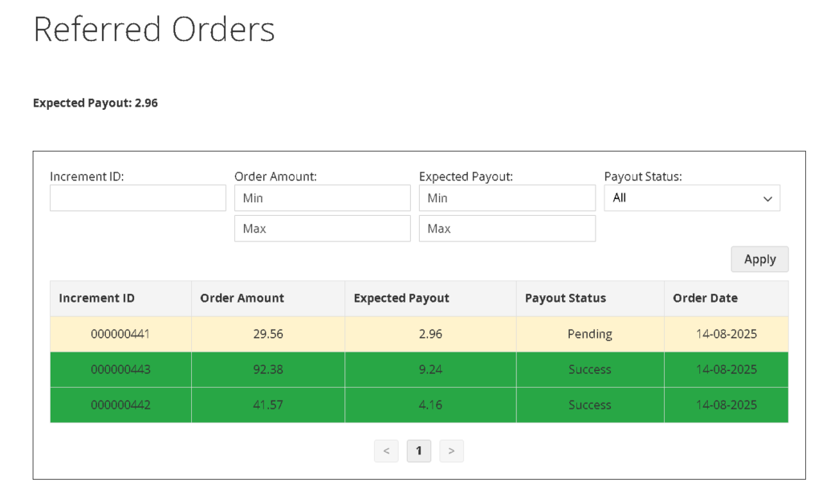Viewport: 822px width, 504px height.
Task: Select All in the Payout Status selector
Action: click(691, 197)
